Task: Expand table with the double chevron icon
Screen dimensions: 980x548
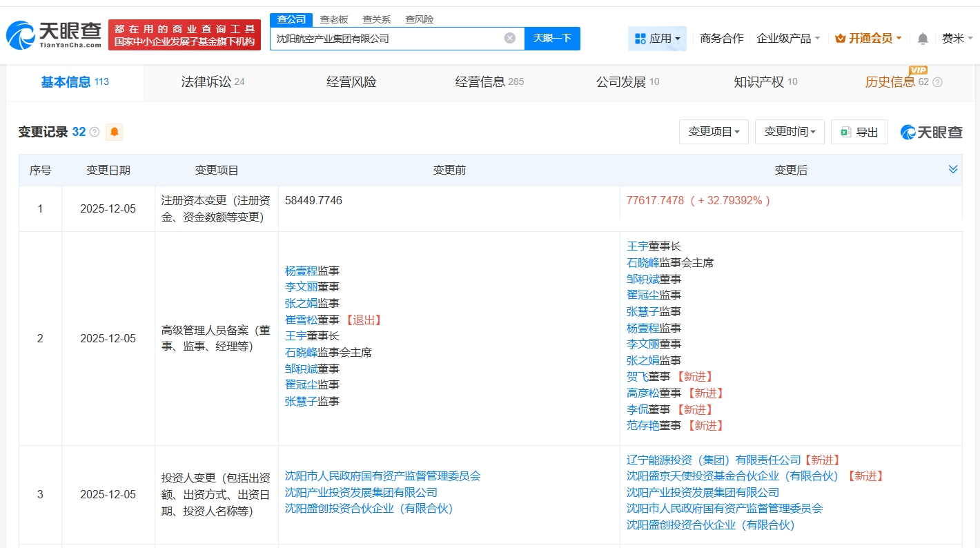Action: [x=953, y=170]
